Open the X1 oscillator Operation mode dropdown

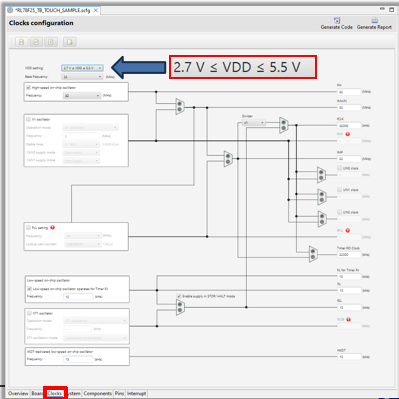pyautogui.click(x=90, y=128)
